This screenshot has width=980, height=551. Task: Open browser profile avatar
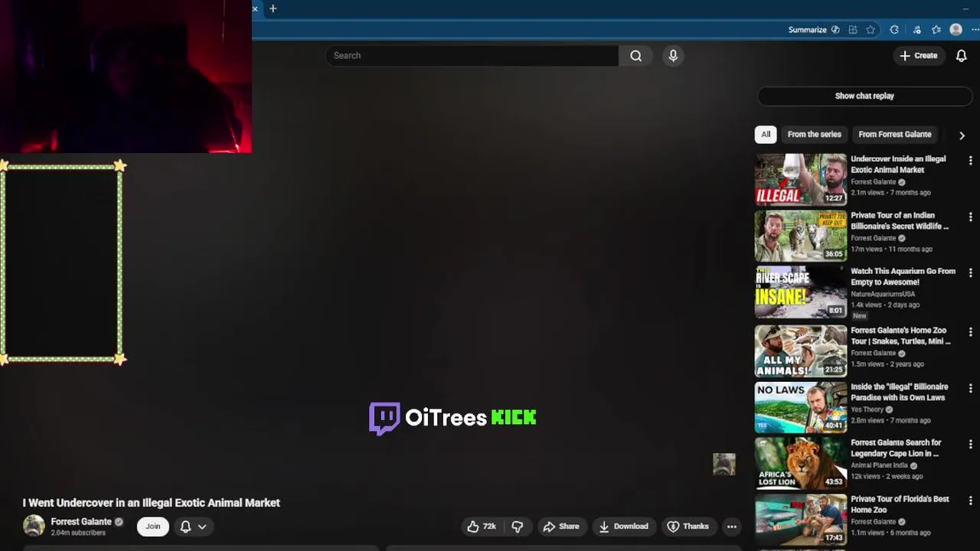click(x=955, y=30)
